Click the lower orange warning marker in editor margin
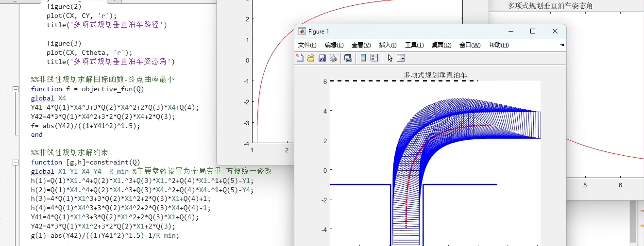 click(x=642, y=225)
